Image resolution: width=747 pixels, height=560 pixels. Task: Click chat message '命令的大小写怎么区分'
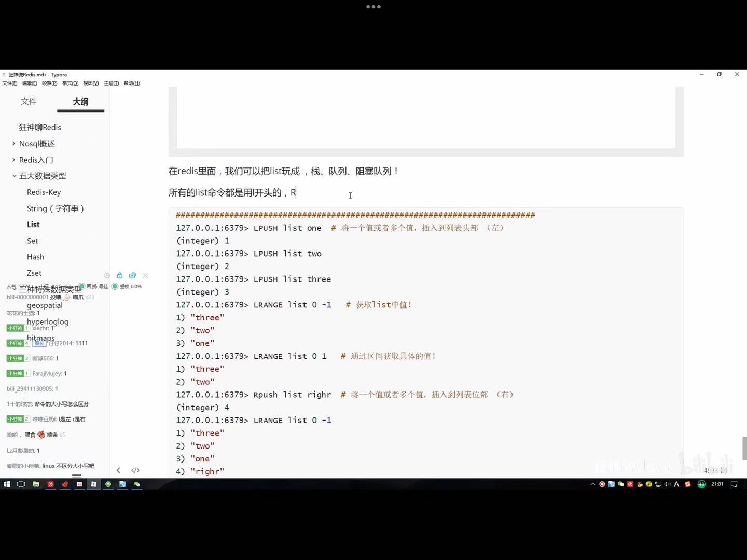pos(62,404)
